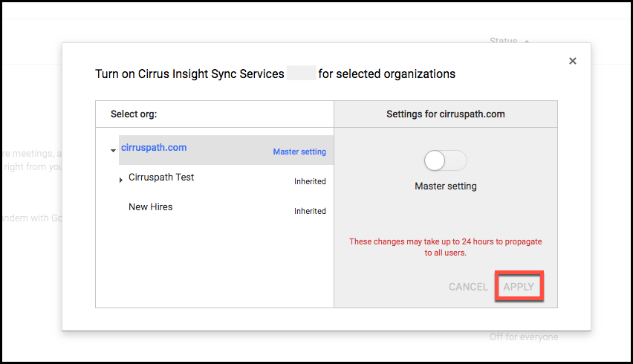Click the CANCEL button

coord(468,287)
